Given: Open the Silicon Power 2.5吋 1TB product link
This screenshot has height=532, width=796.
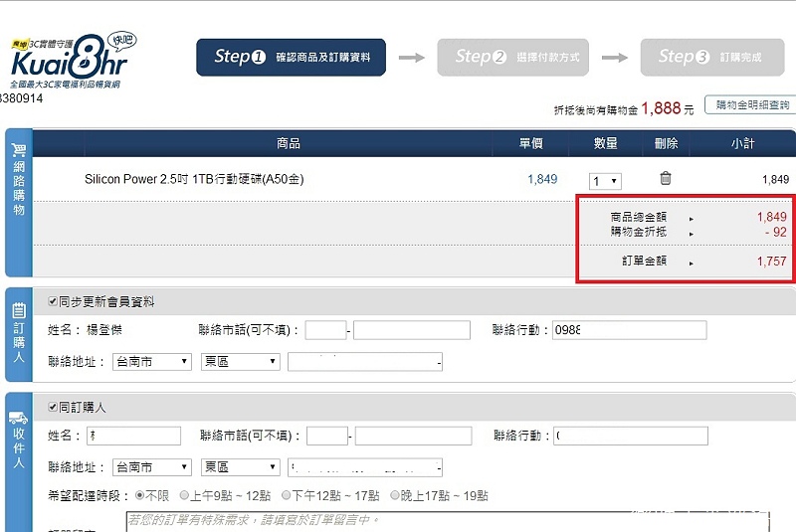Looking at the screenshot, I should pyautogui.click(x=194, y=180).
